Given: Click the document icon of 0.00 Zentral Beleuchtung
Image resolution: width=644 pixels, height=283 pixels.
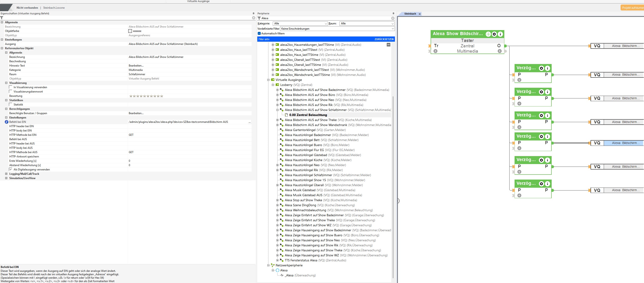Looking at the screenshot, I should tap(286, 115).
